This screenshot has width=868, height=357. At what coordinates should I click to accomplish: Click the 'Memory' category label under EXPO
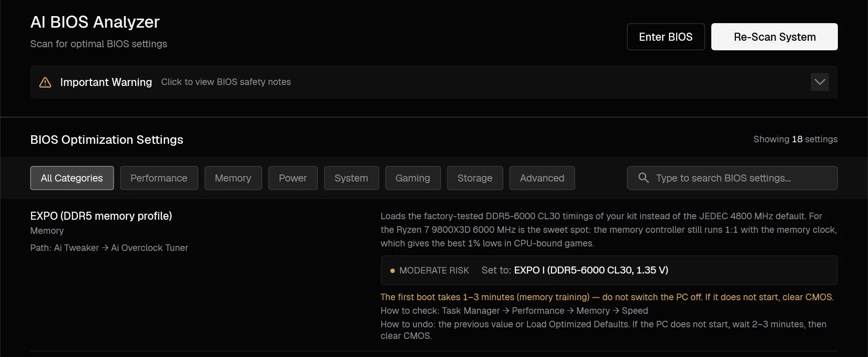(x=47, y=231)
